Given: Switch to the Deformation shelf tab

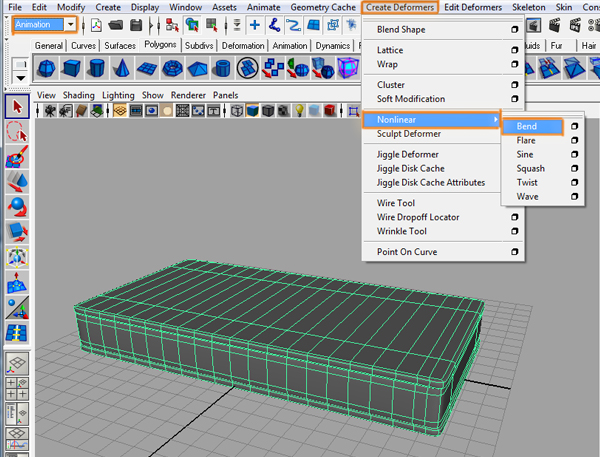Looking at the screenshot, I should 243,46.
